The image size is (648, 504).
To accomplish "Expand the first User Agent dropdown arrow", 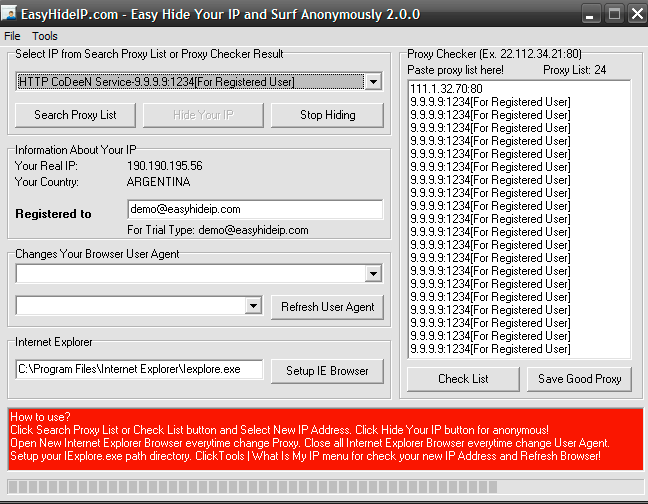I will [373, 273].
